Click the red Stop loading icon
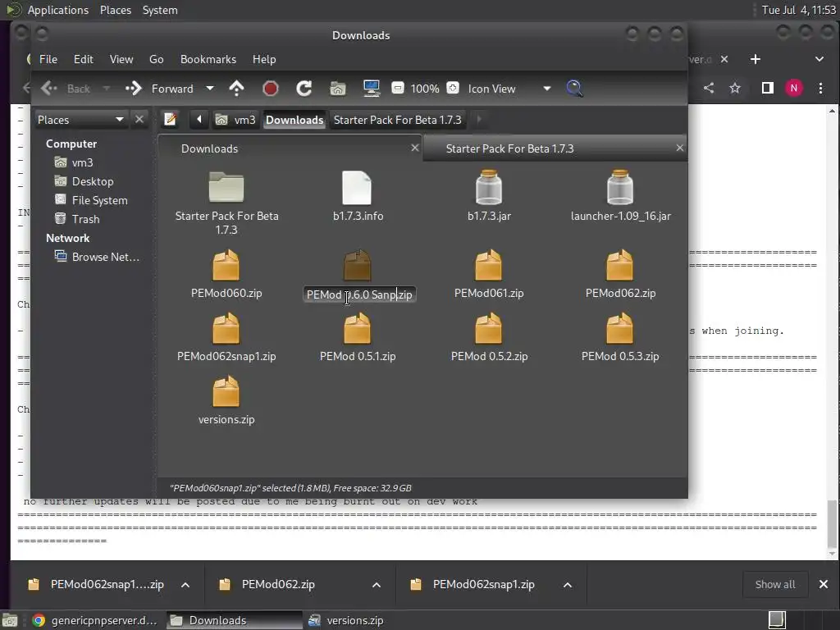The width and height of the screenshot is (840, 630). [x=271, y=89]
